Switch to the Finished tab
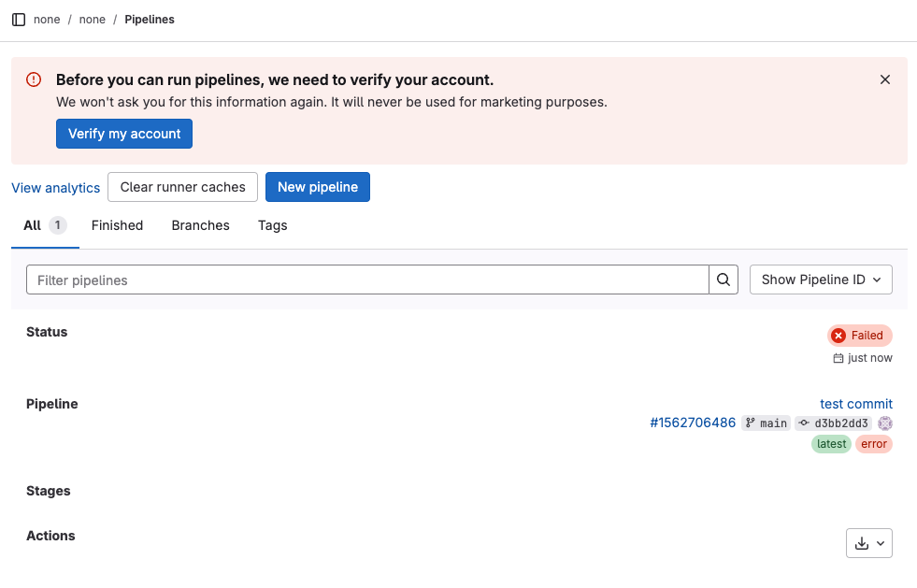Screen dimensions: 917x588 pos(117,225)
